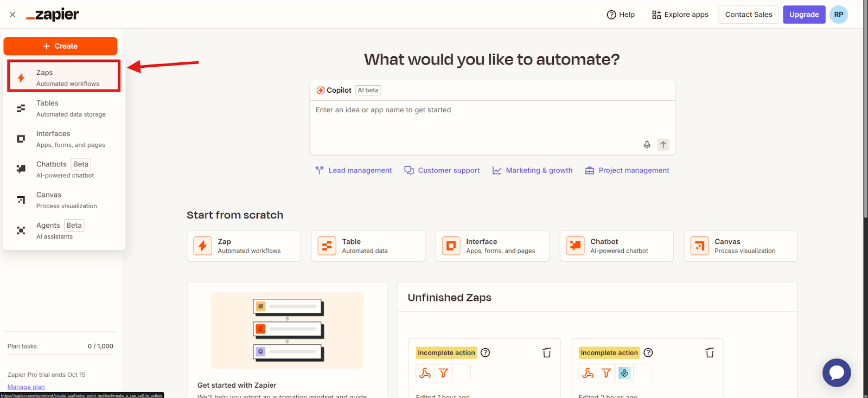Click the Get started with Zapier title

pos(237,385)
